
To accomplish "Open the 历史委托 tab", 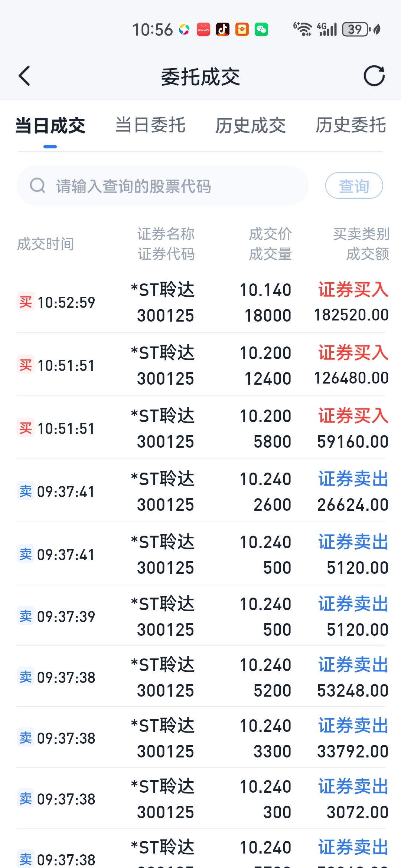I will tap(351, 125).
